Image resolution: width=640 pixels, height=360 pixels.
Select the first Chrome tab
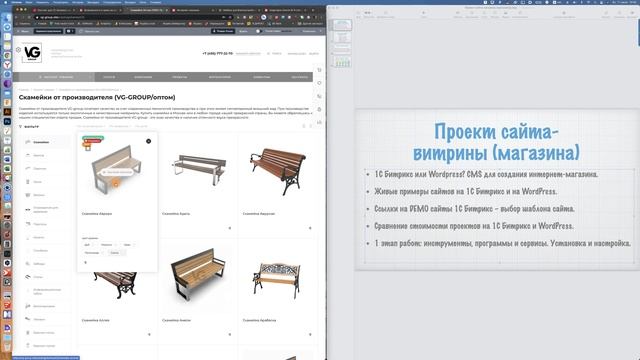click(x=53, y=10)
